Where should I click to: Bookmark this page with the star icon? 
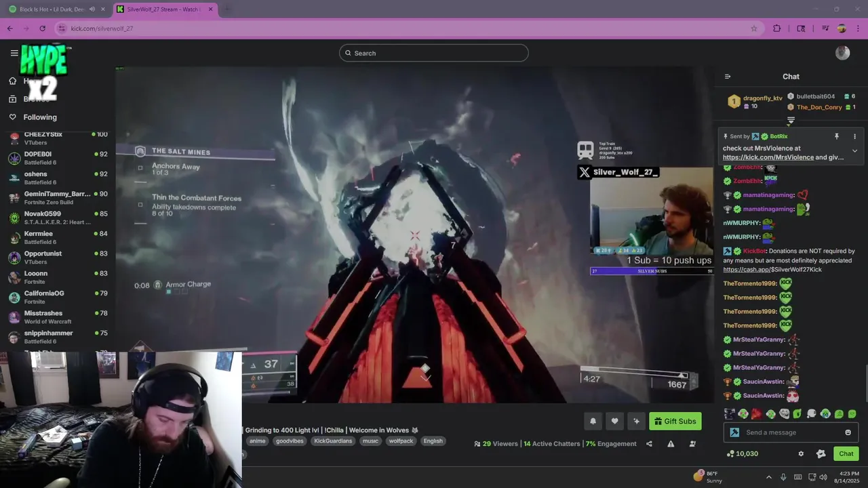[753, 28]
